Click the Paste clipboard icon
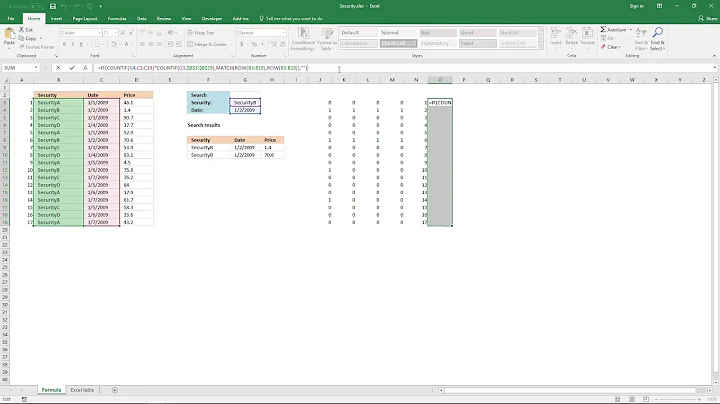Screen dimensions: 720x404 [9, 34]
